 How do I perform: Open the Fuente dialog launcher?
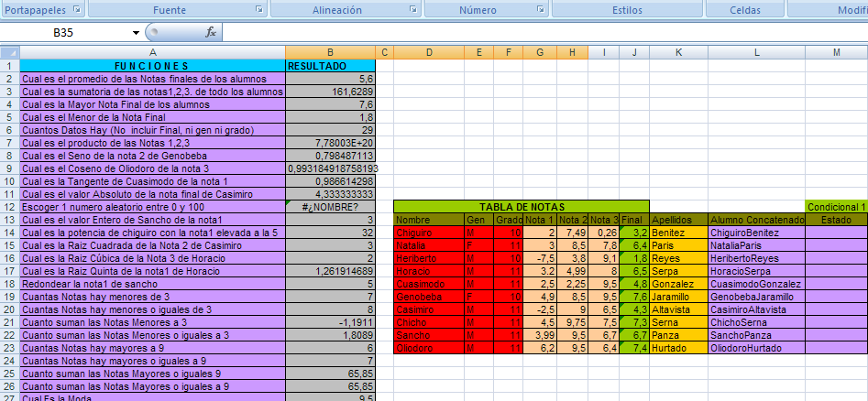259,8
